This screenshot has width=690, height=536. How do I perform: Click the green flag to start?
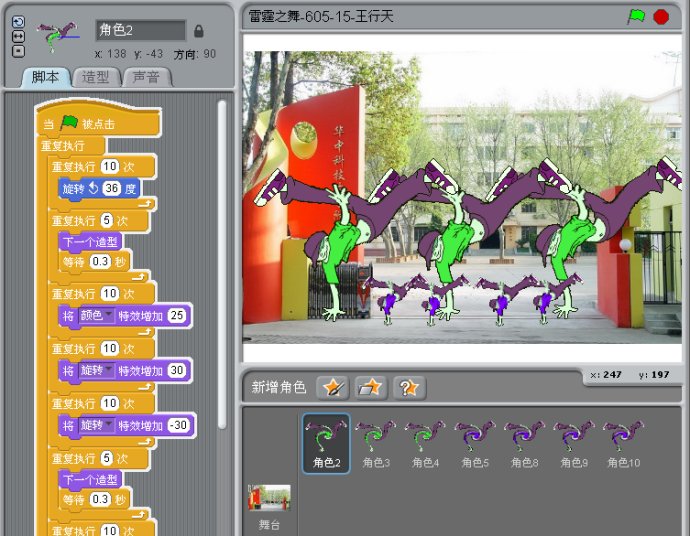(636, 17)
